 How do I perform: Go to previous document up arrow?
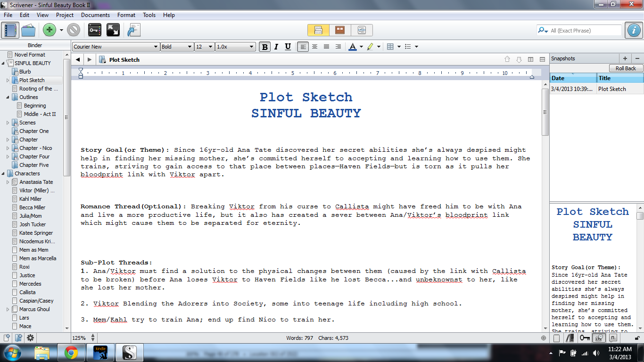tap(507, 59)
